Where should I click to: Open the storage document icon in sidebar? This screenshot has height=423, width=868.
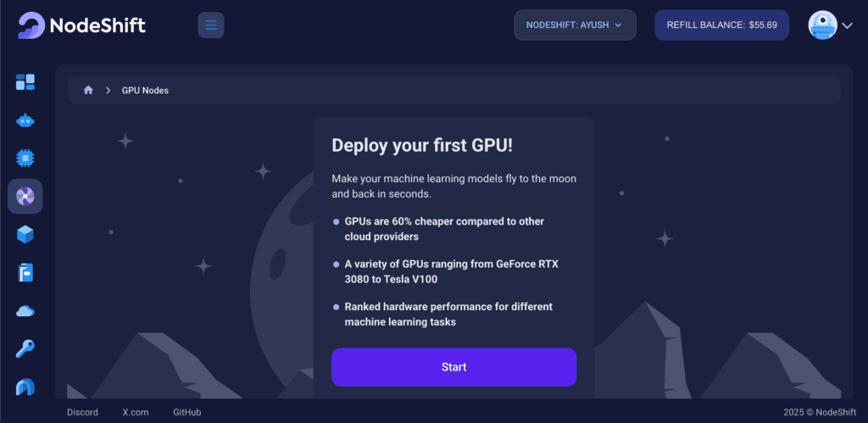pos(25,273)
